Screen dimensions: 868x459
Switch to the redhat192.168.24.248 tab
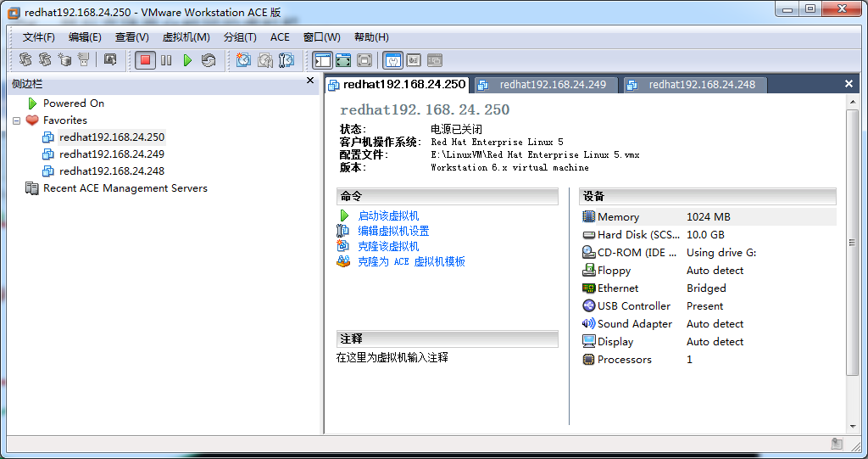[696, 85]
